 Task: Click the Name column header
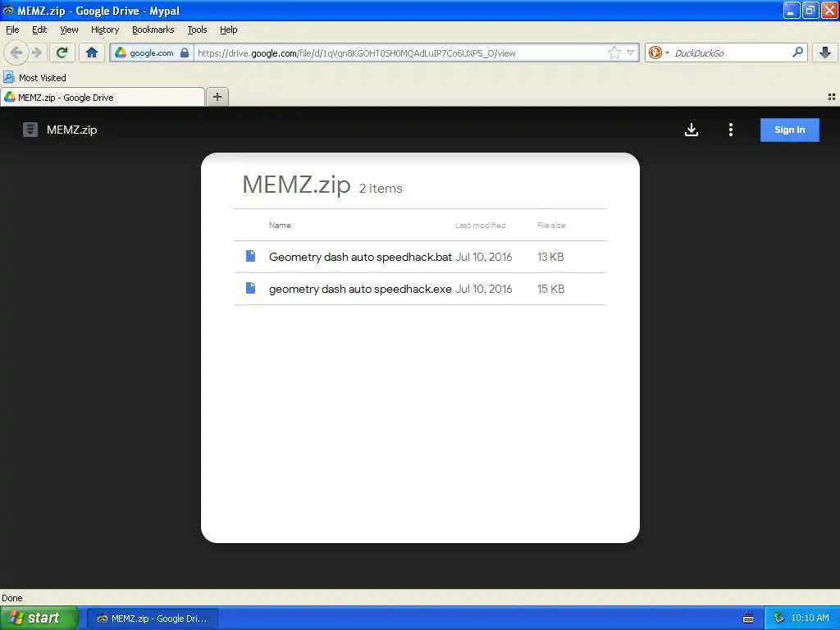click(x=280, y=225)
